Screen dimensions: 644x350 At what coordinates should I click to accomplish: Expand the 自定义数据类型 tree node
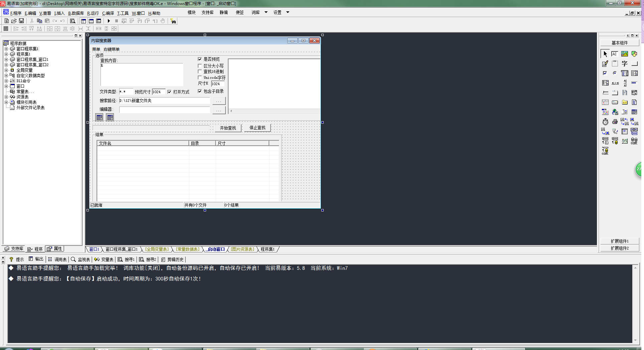pos(6,75)
